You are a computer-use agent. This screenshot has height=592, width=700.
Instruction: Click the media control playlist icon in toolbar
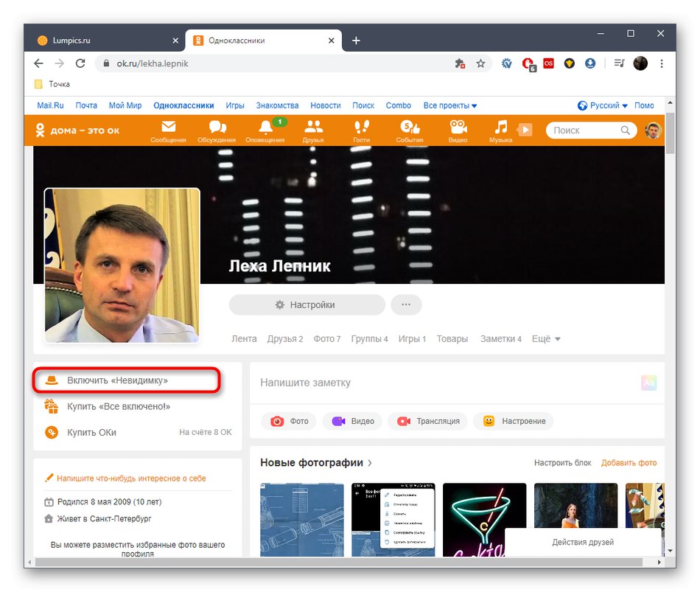point(619,63)
